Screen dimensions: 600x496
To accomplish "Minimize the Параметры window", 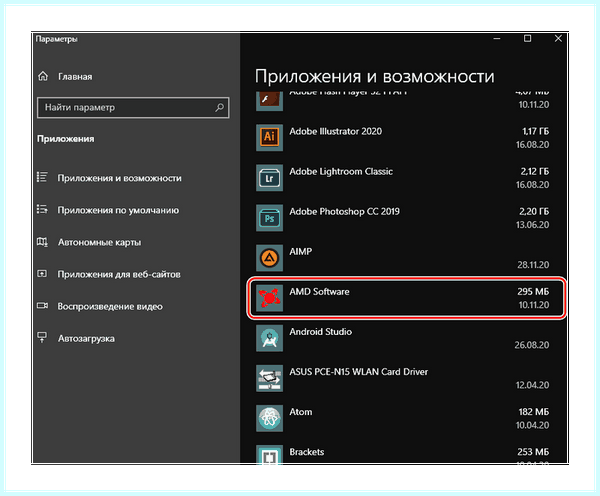I will tap(497, 39).
